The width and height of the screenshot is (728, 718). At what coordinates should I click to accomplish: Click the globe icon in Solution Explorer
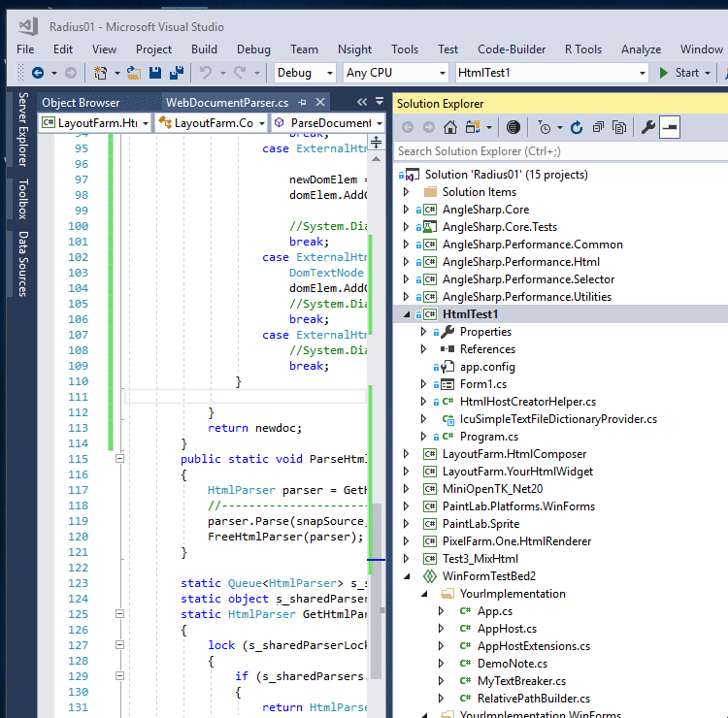(513, 127)
